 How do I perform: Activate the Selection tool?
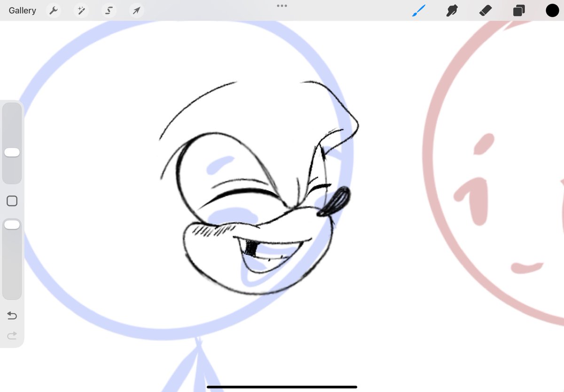tap(109, 10)
